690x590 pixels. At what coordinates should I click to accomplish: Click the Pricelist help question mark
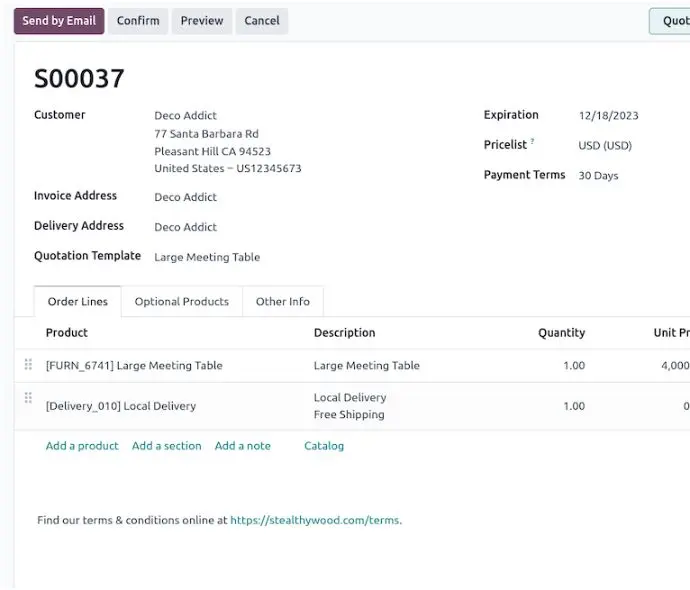pos(532,141)
